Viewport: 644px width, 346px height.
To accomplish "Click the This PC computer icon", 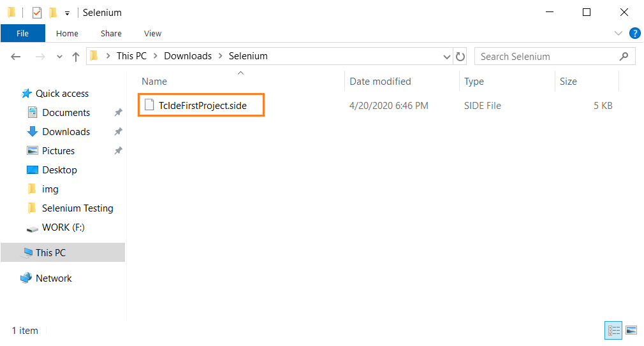I will (x=27, y=252).
